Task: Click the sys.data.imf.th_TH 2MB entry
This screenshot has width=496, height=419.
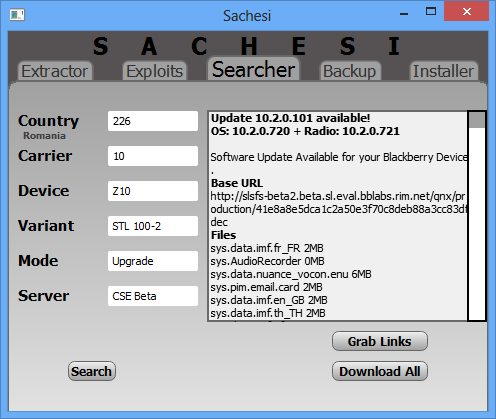Action: [268, 313]
